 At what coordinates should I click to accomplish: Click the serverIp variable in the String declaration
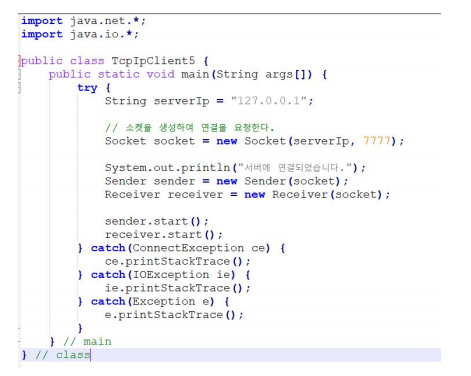point(181,101)
